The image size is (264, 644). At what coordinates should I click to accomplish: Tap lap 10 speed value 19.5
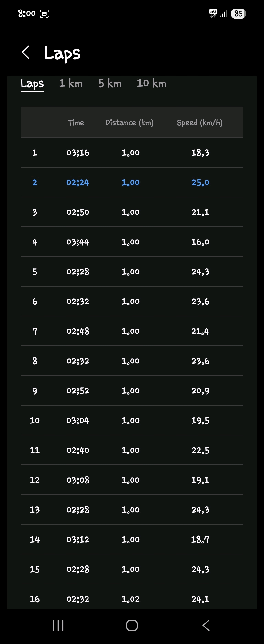200,421
